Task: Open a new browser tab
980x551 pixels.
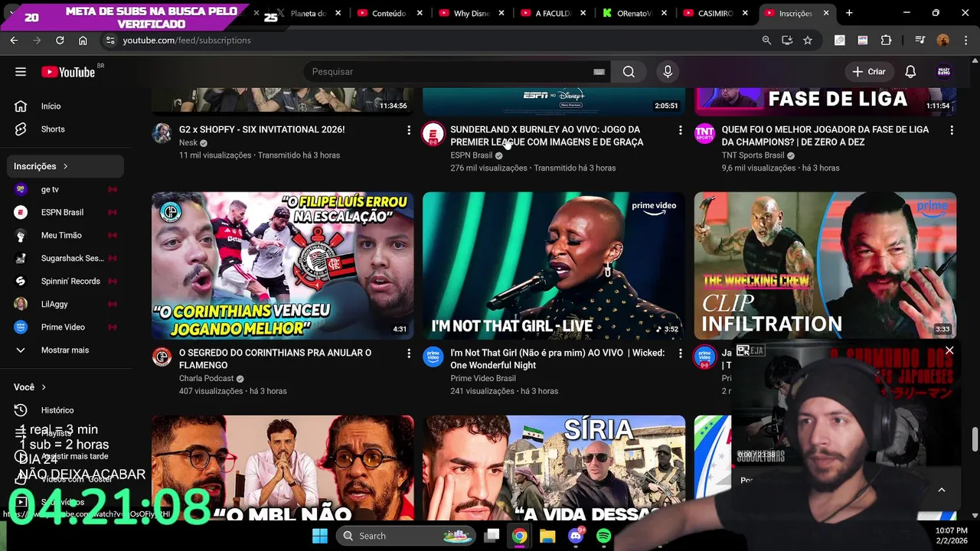Action: pyautogui.click(x=849, y=13)
